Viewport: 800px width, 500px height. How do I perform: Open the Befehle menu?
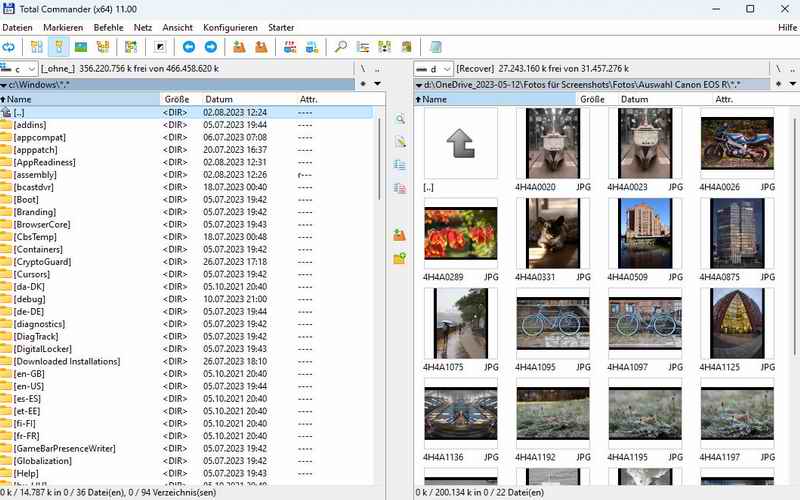pos(109,27)
